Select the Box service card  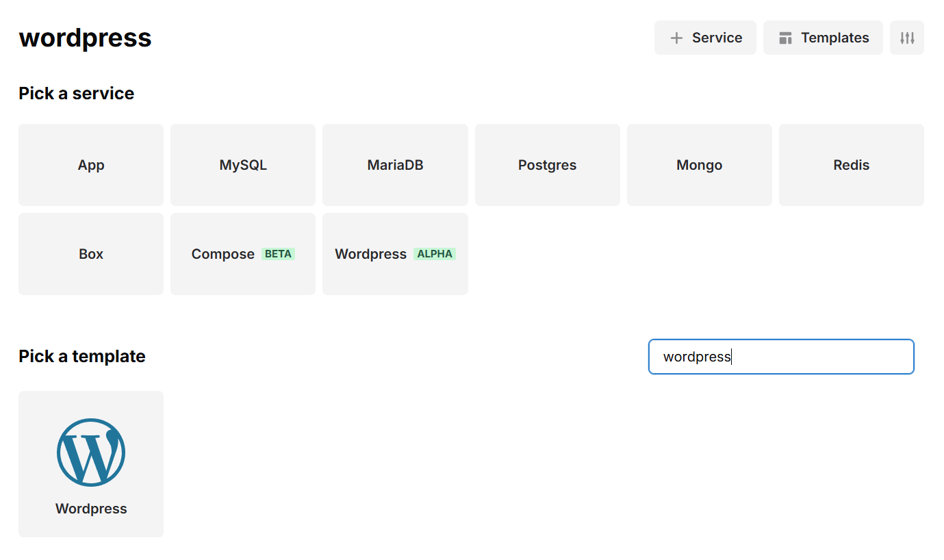tap(91, 254)
